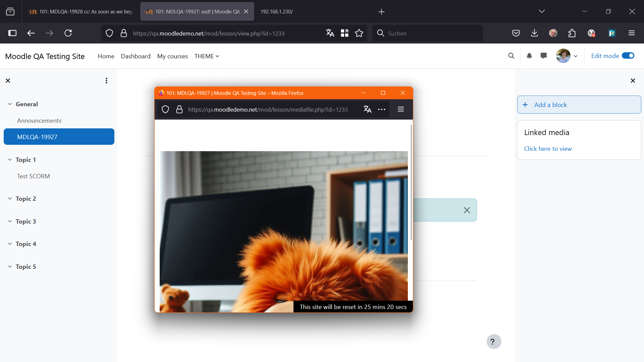Click the padlock icon in main address bar
The height and width of the screenshot is (362, 644).
pos(124,33)
